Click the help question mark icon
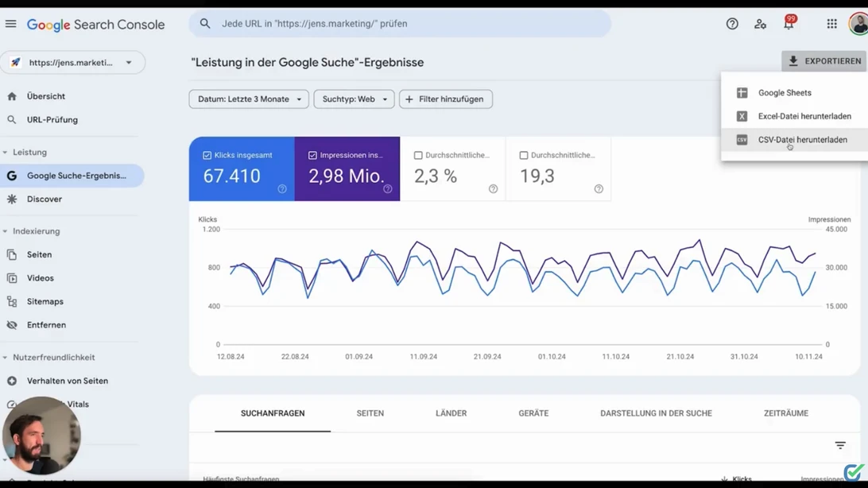Image resolution: width=868 pixels, height=488 pixels. (x=732, y=24)
